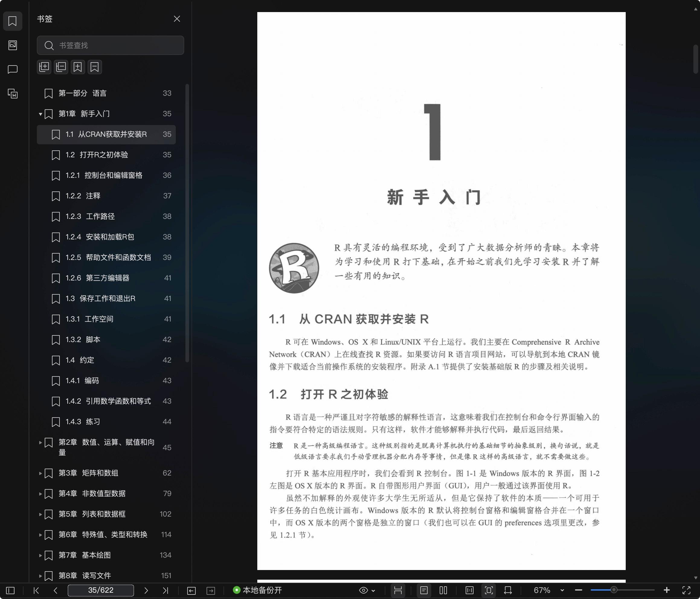Toggle continuous scrolling layout icon
The height and width of the screenshot is (599, 700).
(469, 590)
